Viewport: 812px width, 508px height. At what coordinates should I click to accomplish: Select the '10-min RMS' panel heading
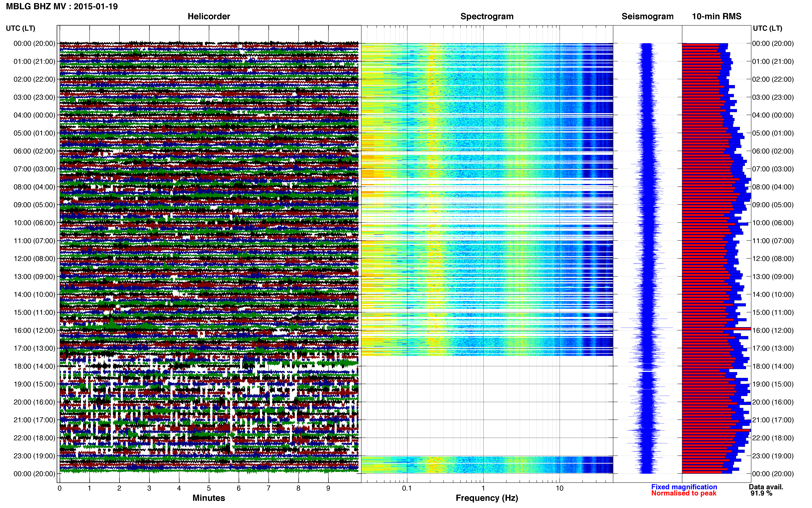click(x=717, y=16)
